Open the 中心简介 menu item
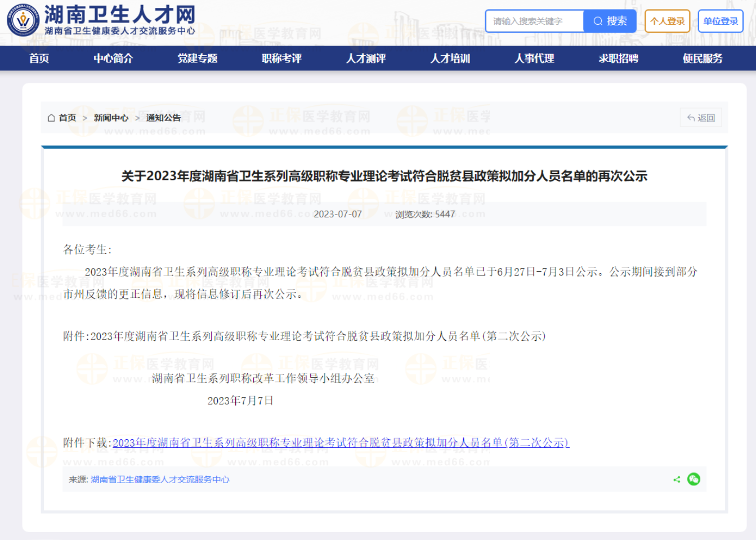Screen dimensions: 756x540 [113, 58]
